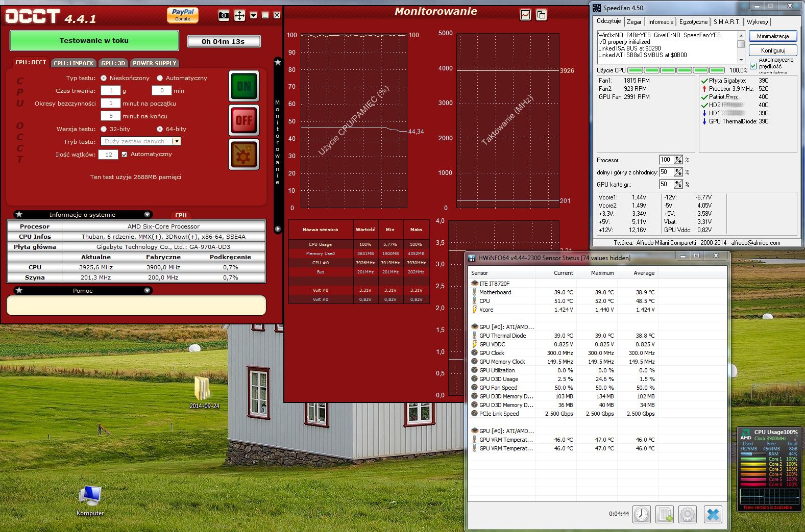Screen dimensions: 805x532
Task: Click the Czas trwania hours field
Action: [x=111, y=91]
